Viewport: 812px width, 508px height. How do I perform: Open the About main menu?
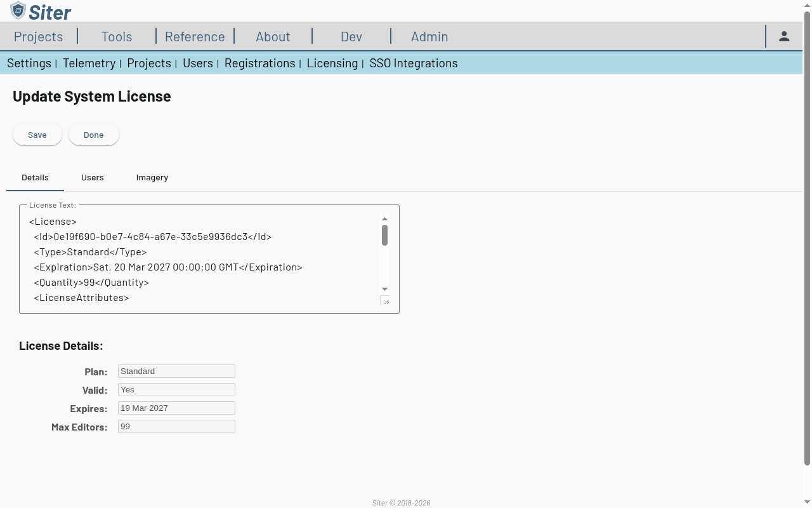pyautogui.click(x=273, y=36)
